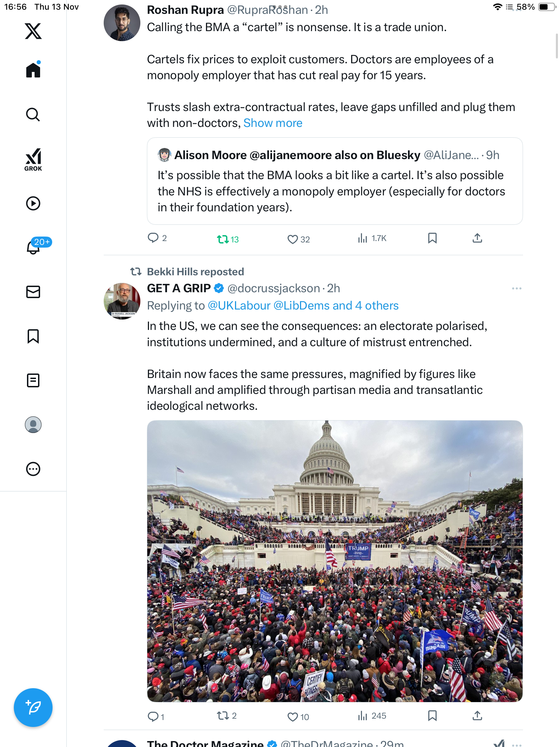The width and height of the screenshot is (560, 747).
Task: Bookmark the GET A GRIP post
Action: (432, 716)
